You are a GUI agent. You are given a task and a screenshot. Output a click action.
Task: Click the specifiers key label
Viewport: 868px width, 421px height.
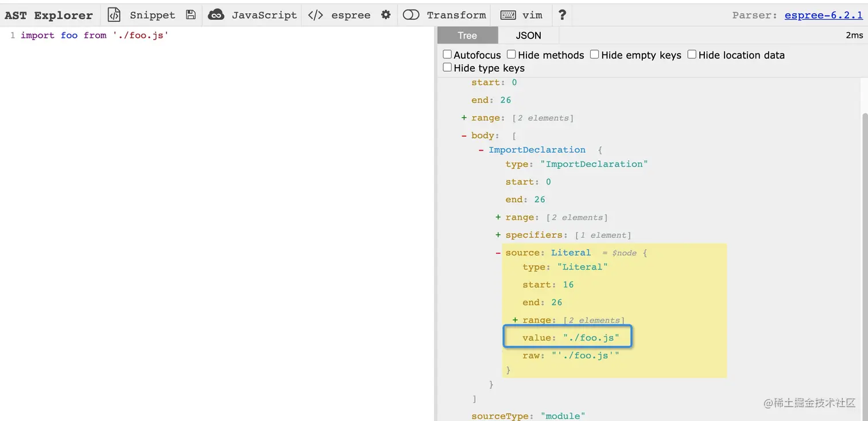point(534,235)
